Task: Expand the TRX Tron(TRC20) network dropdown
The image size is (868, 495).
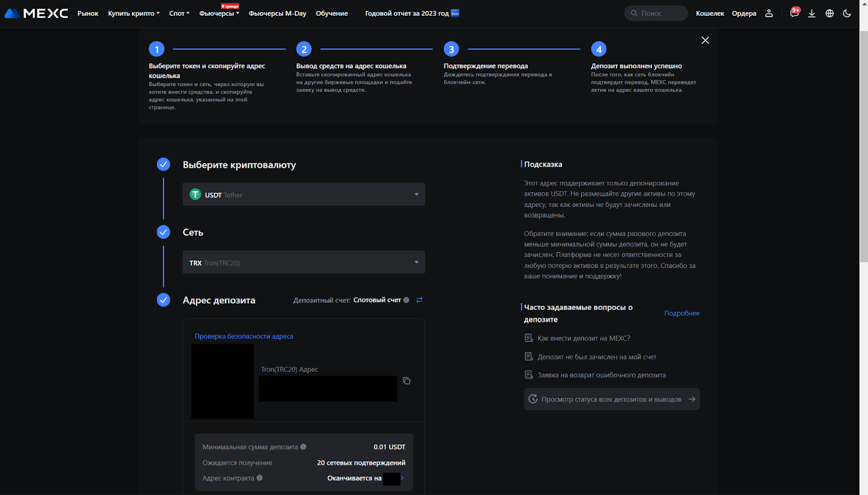Action: tap(303, 262)
